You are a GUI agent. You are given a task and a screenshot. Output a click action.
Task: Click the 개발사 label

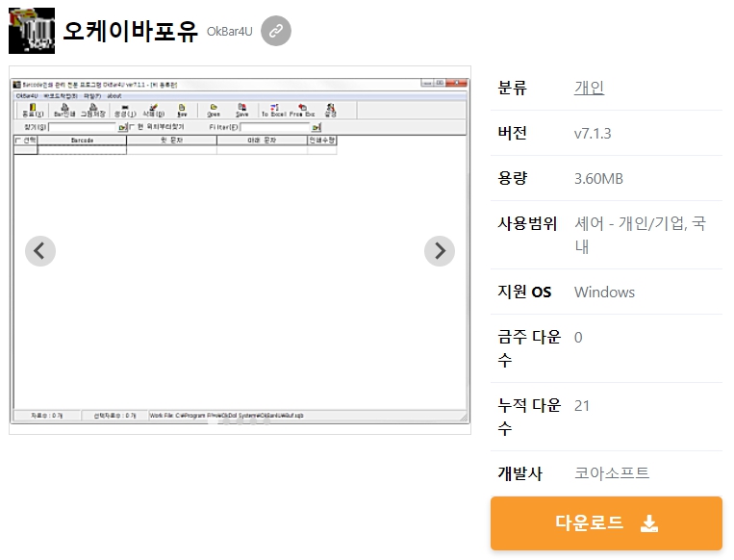click(x=519, y=472)
